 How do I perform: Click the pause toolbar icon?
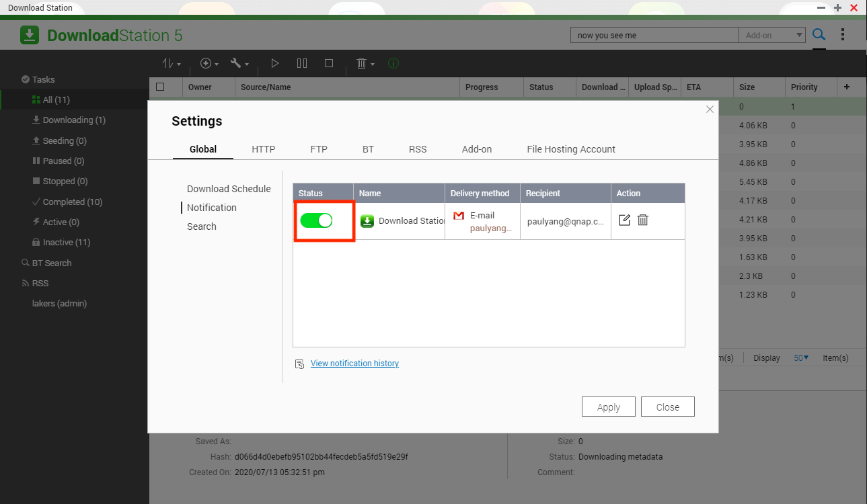point(302,63)
